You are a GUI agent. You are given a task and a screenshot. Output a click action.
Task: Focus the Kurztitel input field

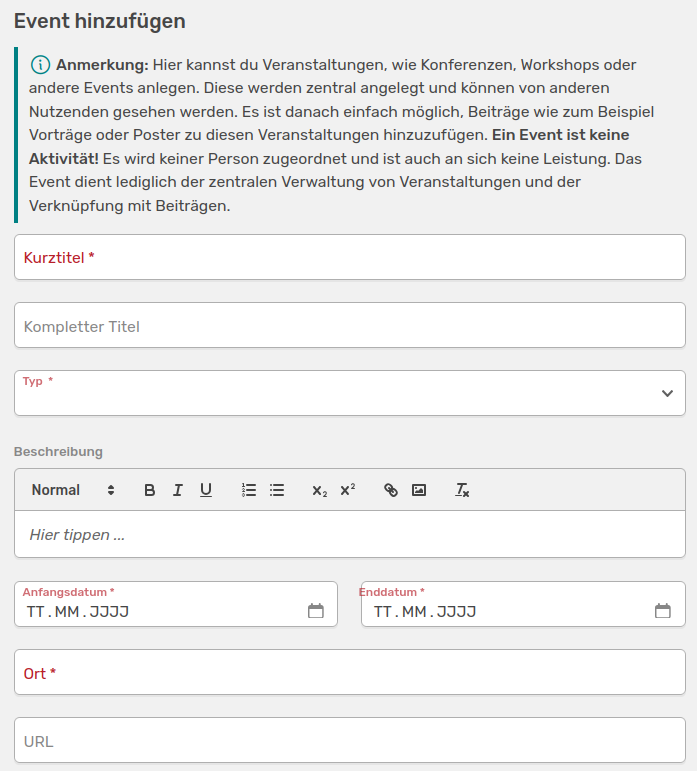350,257
